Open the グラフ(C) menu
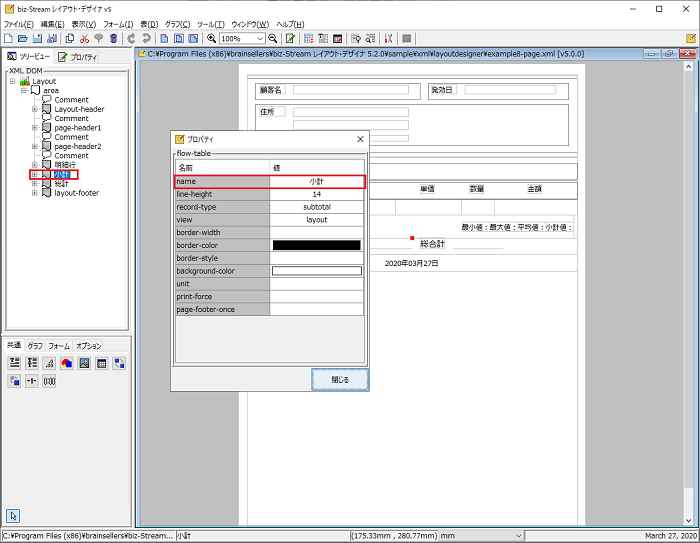Screen dimensions: 700x543 click(x=178, y=24)
